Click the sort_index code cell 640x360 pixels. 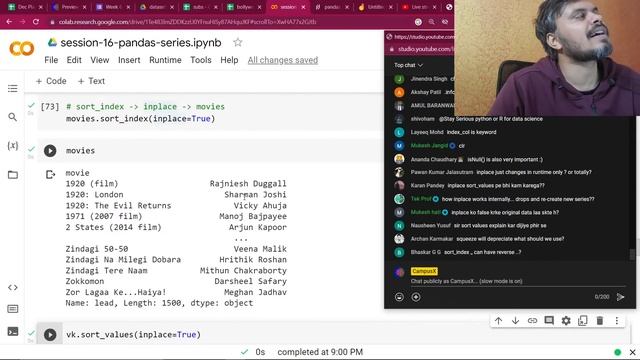210,113
